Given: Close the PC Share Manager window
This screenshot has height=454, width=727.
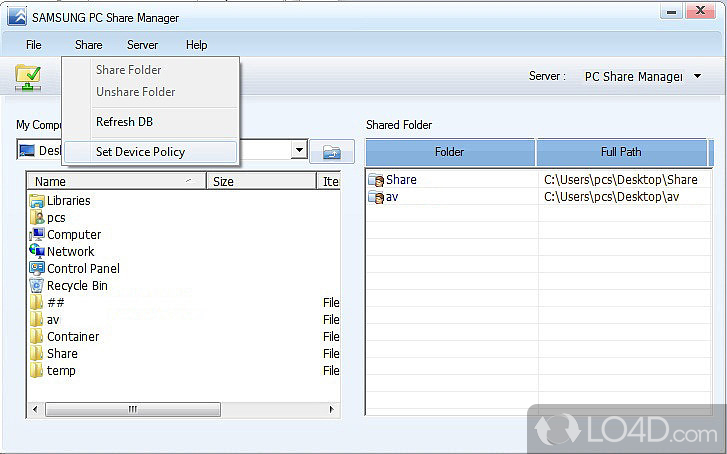Looking at the screenshot, I should (701, 11).
